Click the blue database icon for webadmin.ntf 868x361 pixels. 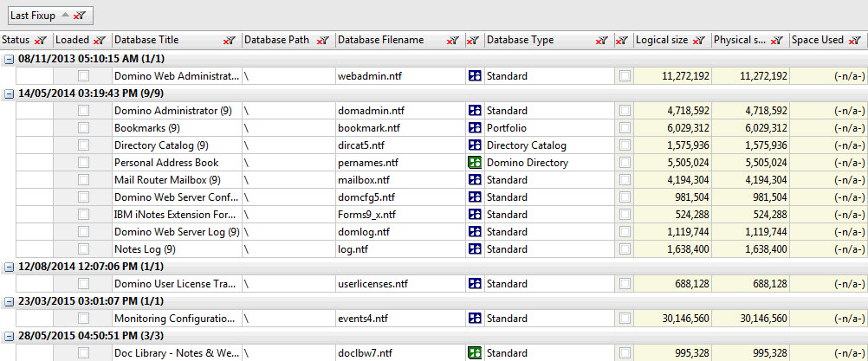[x=474, y=76]
